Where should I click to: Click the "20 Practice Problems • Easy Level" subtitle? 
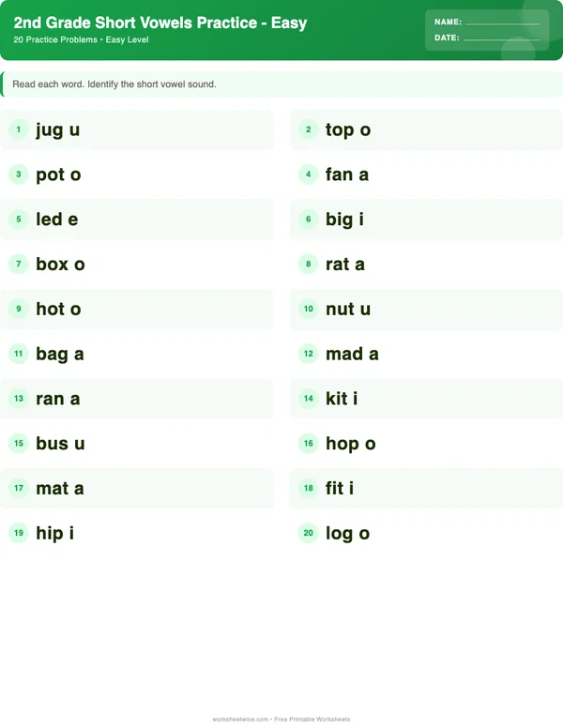(x=82, y=40)
